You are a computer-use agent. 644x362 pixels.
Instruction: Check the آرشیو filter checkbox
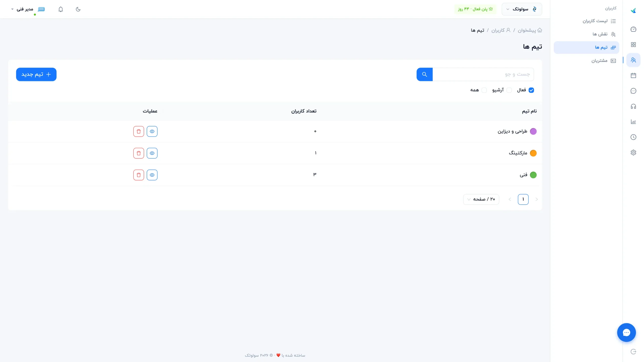click(x=509, y=90)
